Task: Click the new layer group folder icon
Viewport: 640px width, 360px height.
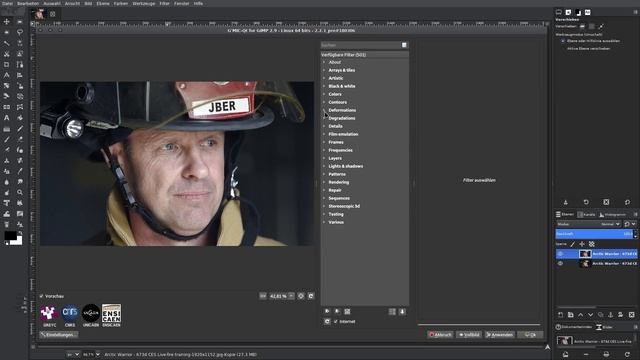Action: pyautogui.click(x=571, y=315)
